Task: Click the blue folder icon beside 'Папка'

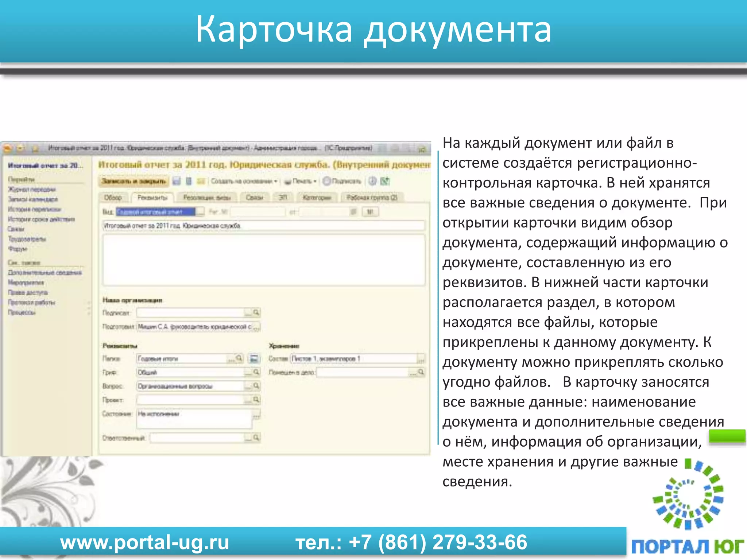Action: tap(254, 359)
